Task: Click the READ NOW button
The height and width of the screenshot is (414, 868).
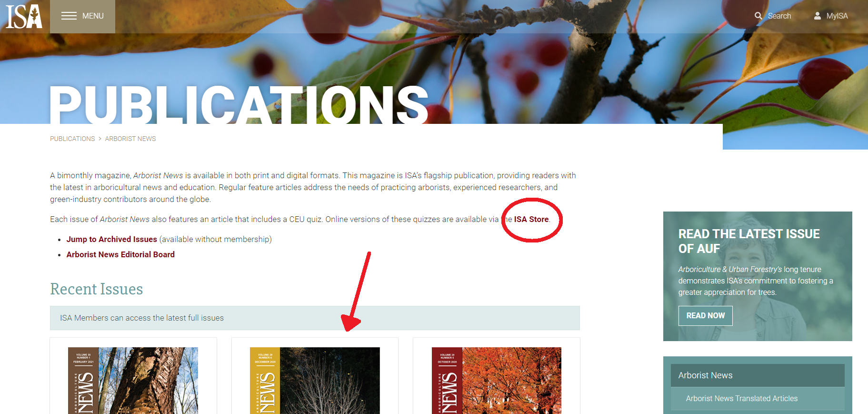Action: (706, 315)
